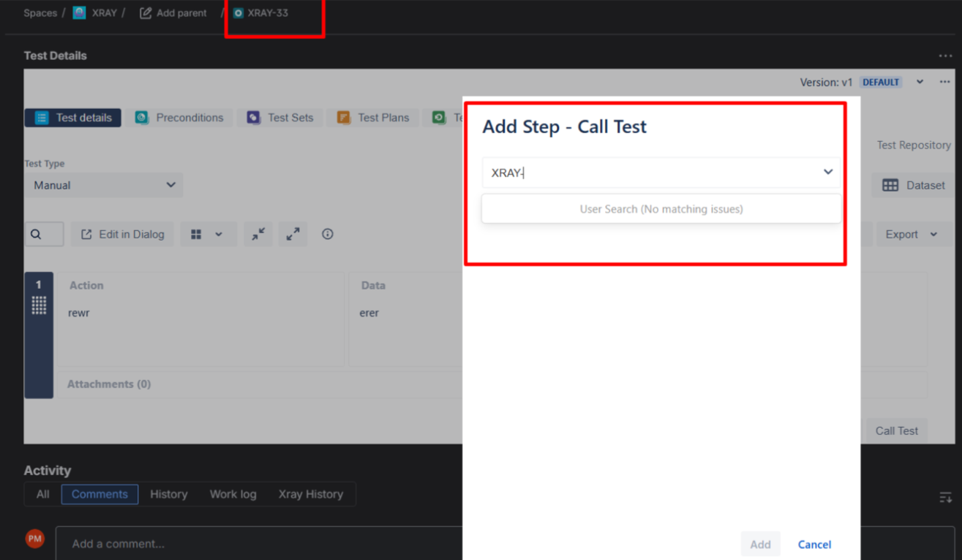This screenshot has height=560, width=962.
Task: Click the info circle icon
Action: coord(328,235)
